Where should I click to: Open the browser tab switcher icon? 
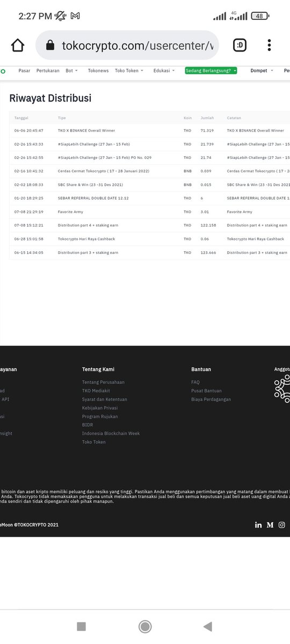(240, 46)
